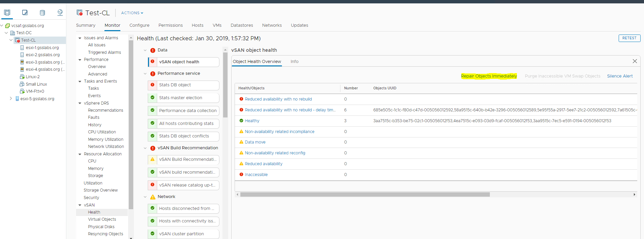Expand the esxi-5.gsslabs.org tree node
This screenshot has height=239, width=644.
point(11,99)
